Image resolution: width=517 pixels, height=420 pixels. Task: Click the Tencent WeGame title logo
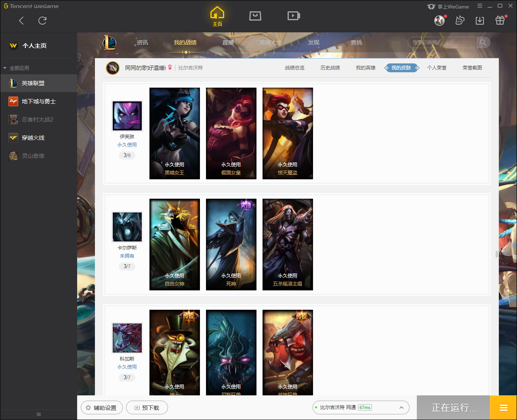32,6
